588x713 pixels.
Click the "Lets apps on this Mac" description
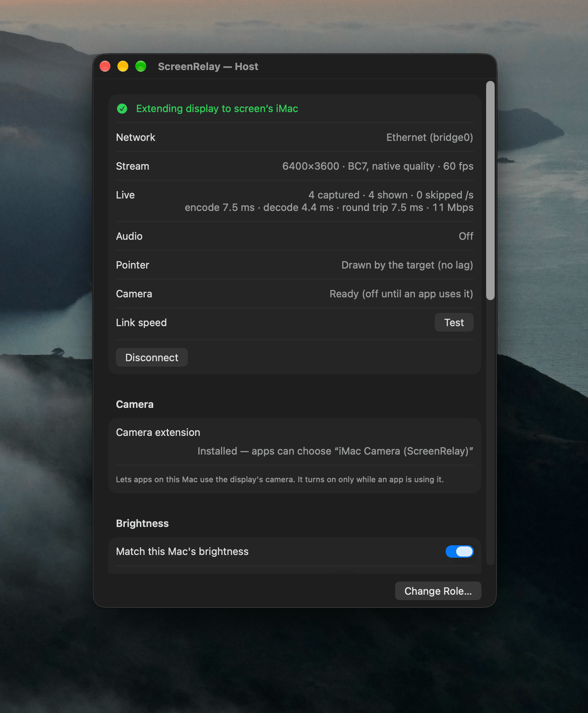[x=280, y=479]
